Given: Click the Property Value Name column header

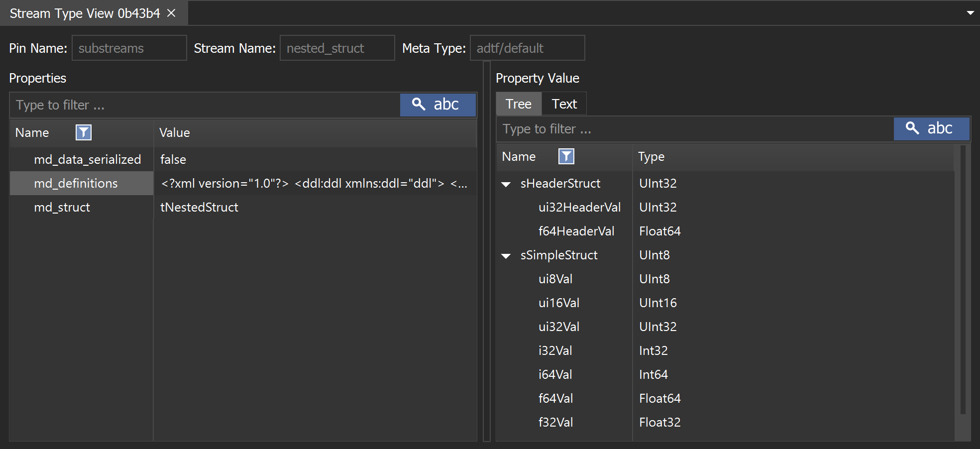Looking at the screenshot, I should (564, 156).
